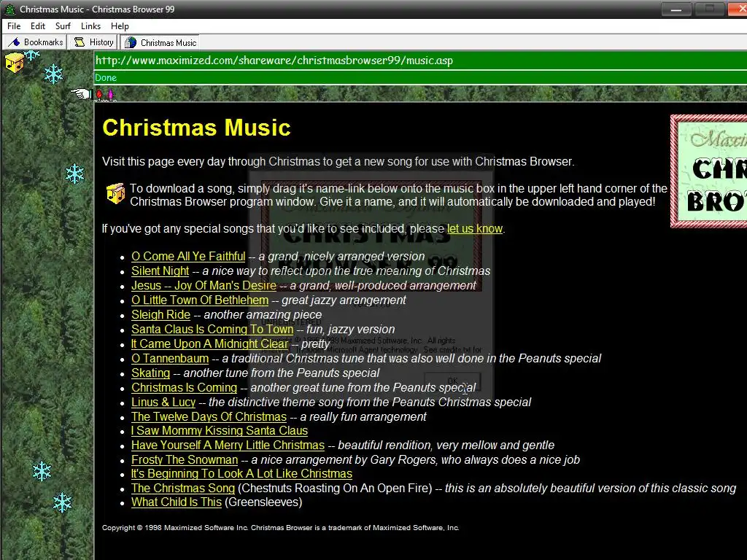Minimize the Christmas Browser window
The width and height of the screenshot is (747, 560).
point(676,9)
